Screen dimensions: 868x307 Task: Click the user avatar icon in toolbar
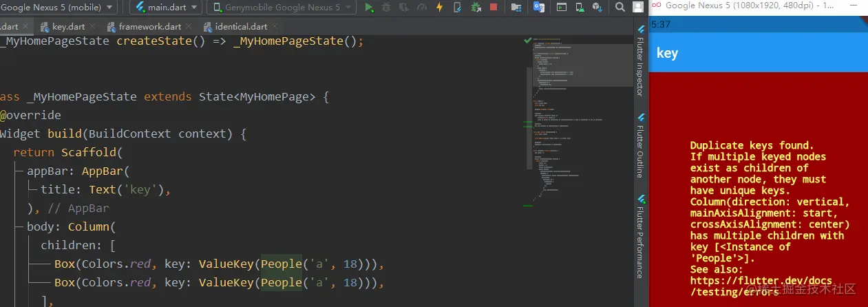pyautogui.click(x=638, y=8)
